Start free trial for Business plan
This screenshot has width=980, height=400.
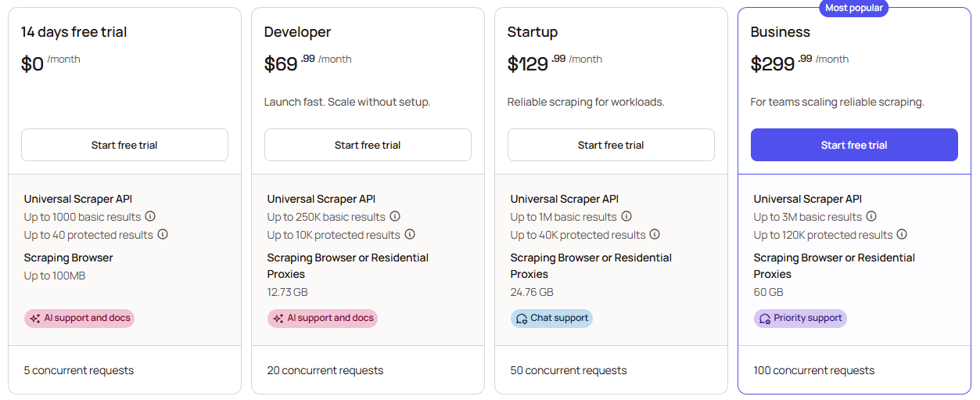(x=854, y=145)
